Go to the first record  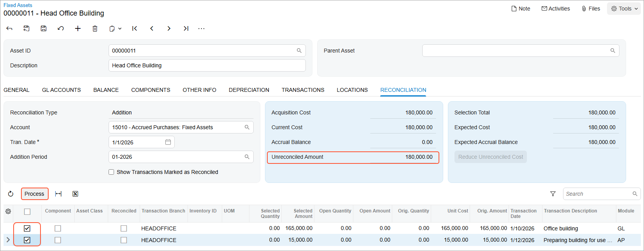click(135, 28)
